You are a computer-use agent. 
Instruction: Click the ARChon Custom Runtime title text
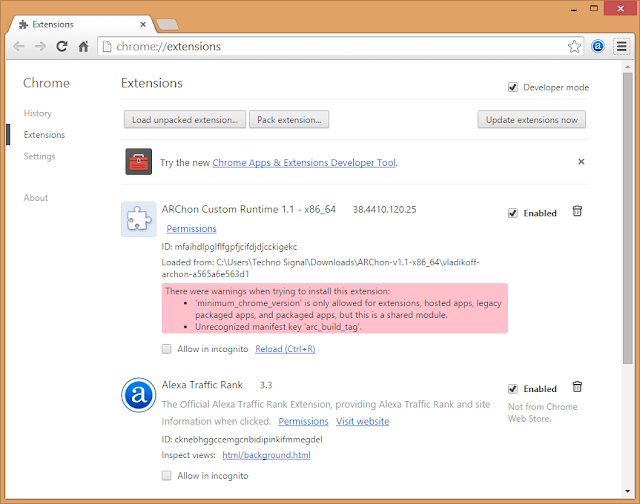coord(249,209)
